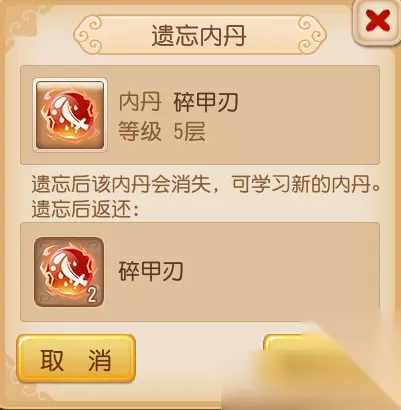Click the quantity 2 badge on returned item
401x410 pixels.
tap(92, 295)
